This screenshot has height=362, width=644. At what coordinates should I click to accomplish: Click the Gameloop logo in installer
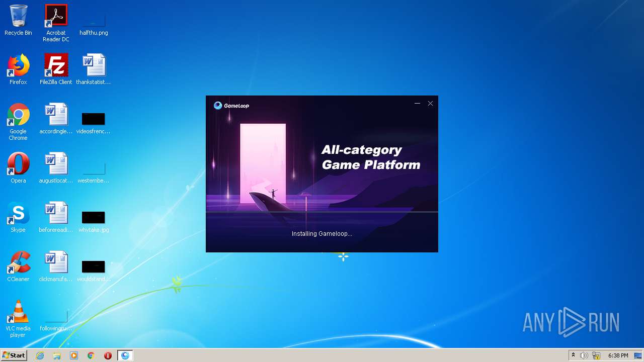(x=231, y=105)
